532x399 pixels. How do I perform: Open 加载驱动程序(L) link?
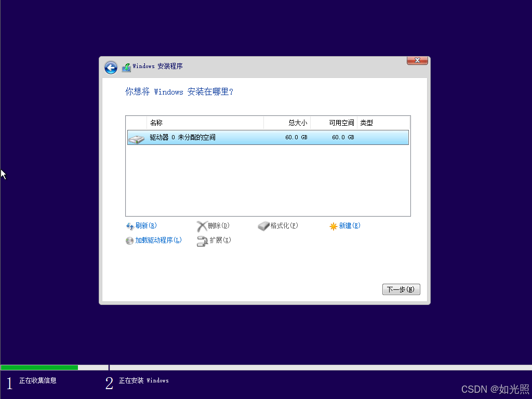coord(158,240)
